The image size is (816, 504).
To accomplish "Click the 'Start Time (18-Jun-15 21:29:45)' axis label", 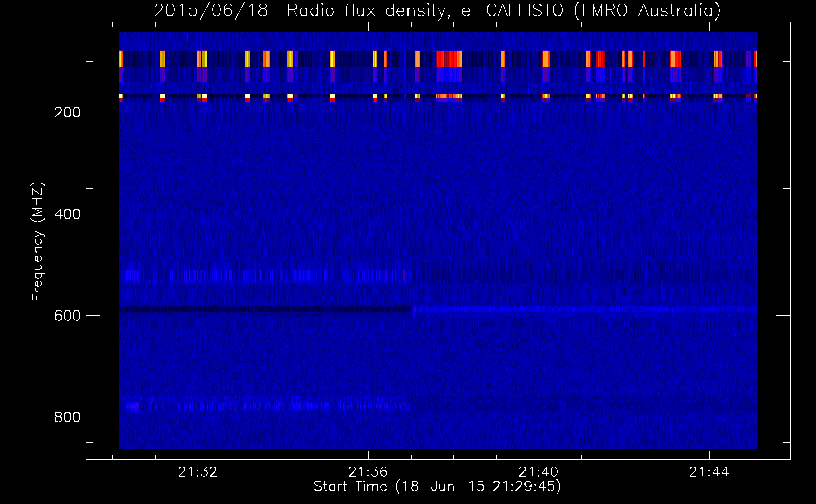I will click(437, 487).
